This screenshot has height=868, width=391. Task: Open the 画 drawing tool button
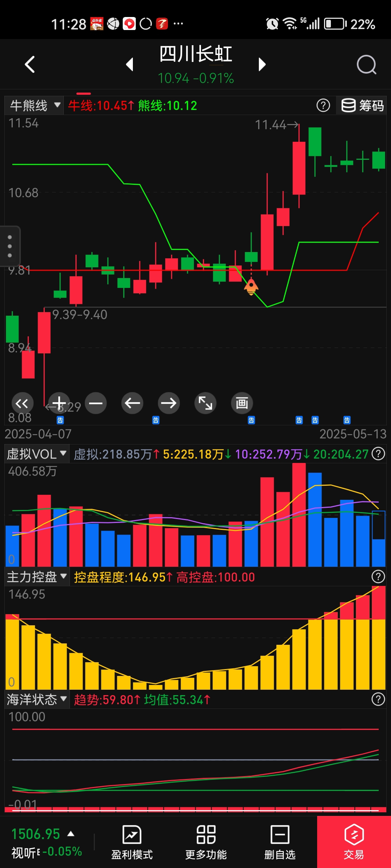(242, 403)
